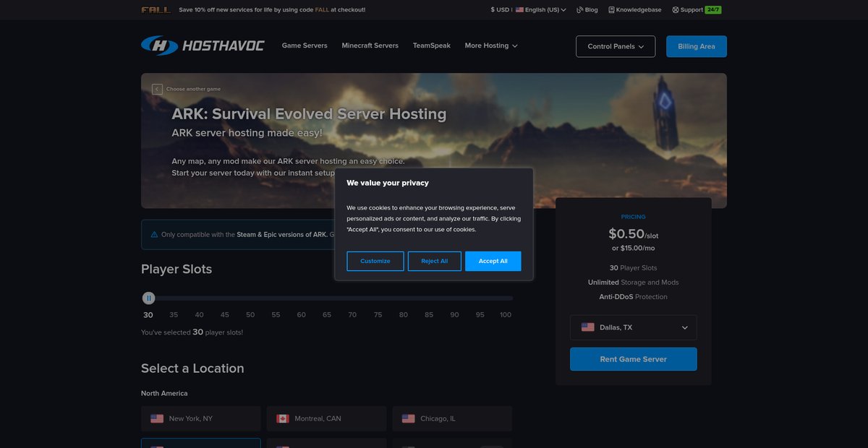
Task: Click the Player Slots heading
Action: click(x=176, y=269)
